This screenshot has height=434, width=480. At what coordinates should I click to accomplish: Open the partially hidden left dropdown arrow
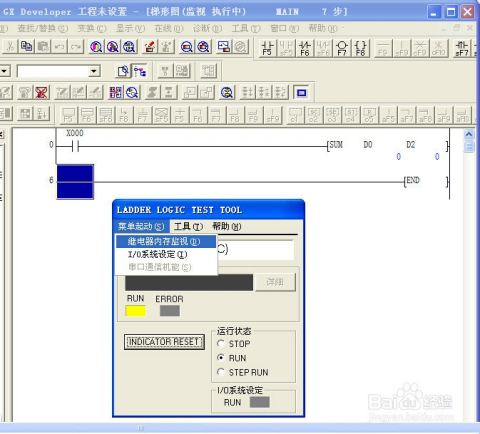click(x=5, y=71)
